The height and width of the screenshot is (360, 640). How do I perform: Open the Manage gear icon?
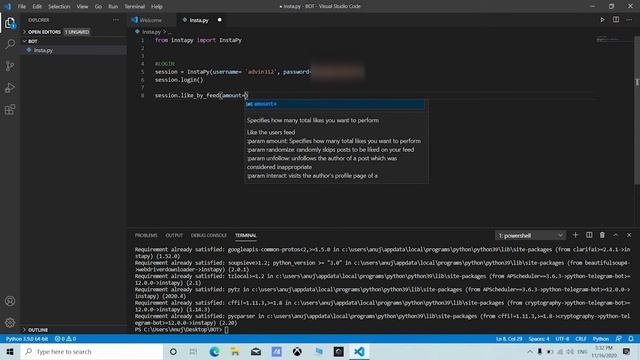click(x=10, y=322)
